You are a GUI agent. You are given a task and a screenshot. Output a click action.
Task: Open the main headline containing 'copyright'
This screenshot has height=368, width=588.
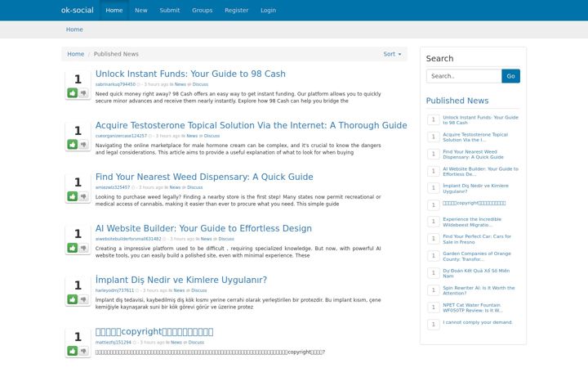tap(154, 331)
